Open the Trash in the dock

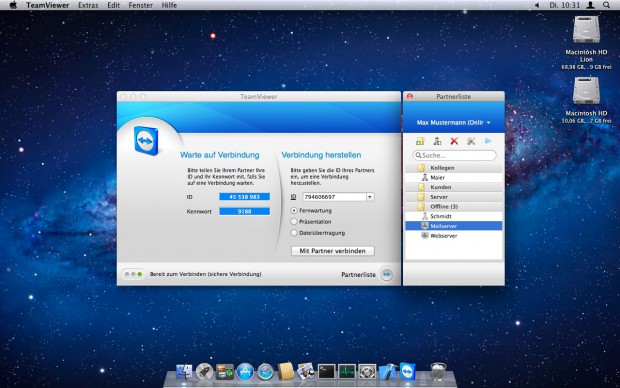pyautogui.click(x=438, y=372)
